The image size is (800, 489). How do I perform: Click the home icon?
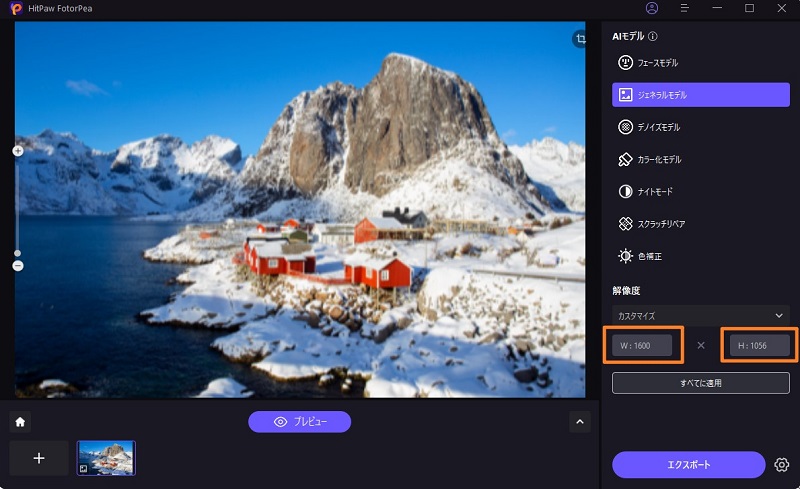click(20, 422)
